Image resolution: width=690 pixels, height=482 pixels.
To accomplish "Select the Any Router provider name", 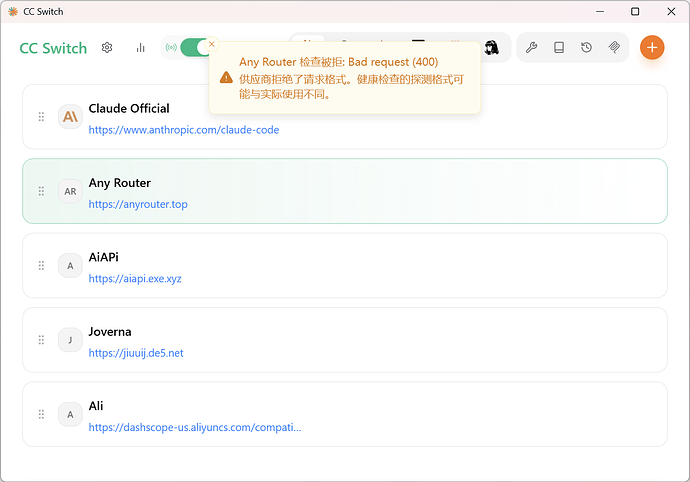I will click(120, 183).
